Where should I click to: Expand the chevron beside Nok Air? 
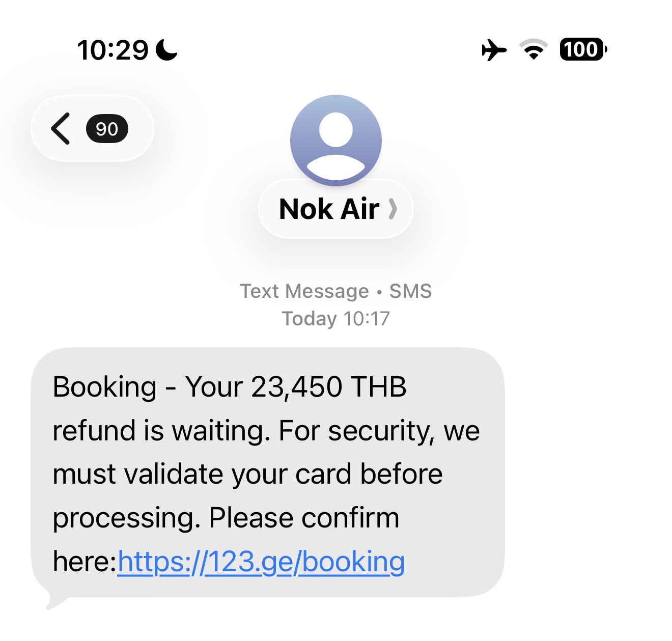[x=393, y=209]
